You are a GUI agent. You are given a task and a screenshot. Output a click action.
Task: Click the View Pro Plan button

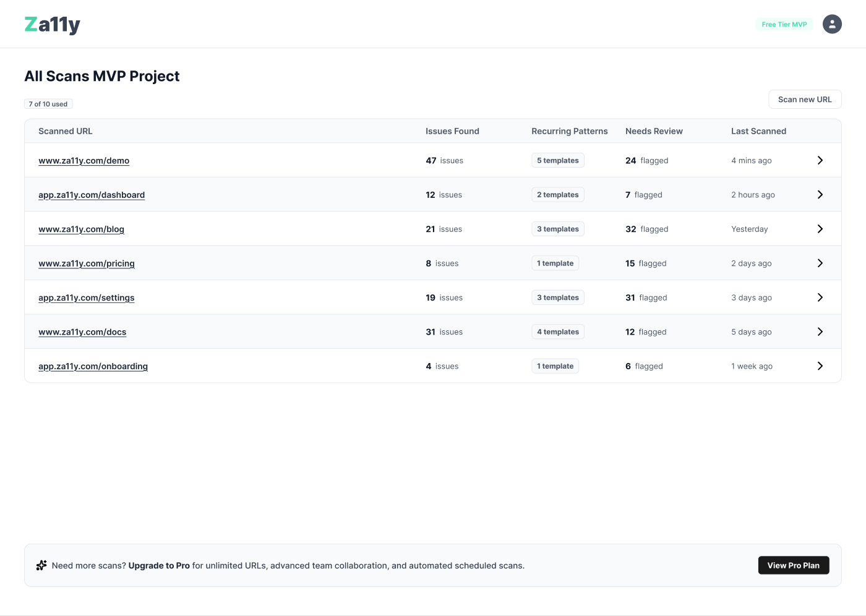(x=794, y=565)
